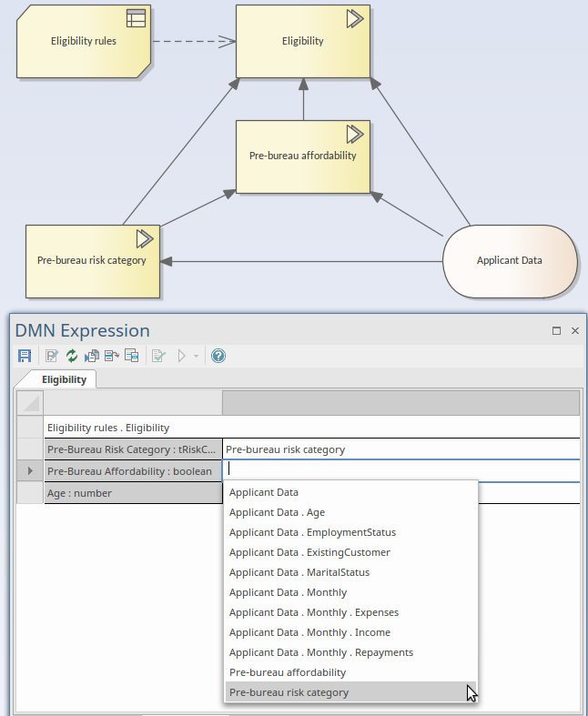The height and width of the screenshot is (716, 588).
Task: Close the DMN Expression panel
Action: 575,331
